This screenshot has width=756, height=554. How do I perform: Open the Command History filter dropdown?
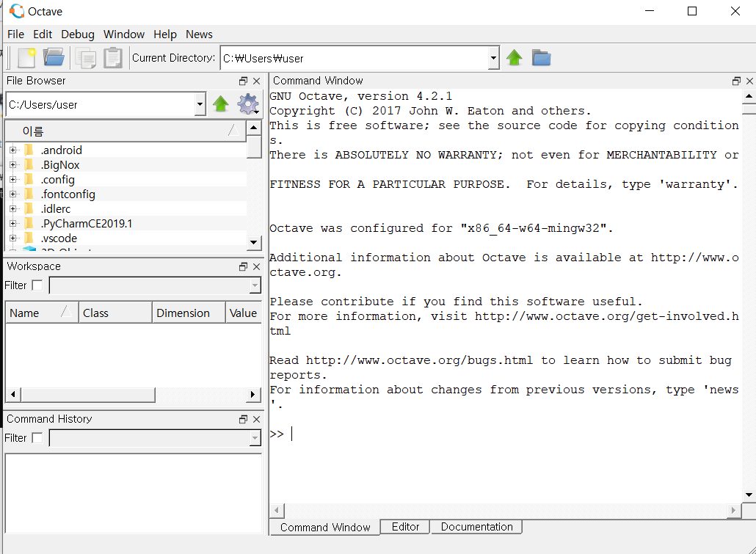tap(255, 438)
